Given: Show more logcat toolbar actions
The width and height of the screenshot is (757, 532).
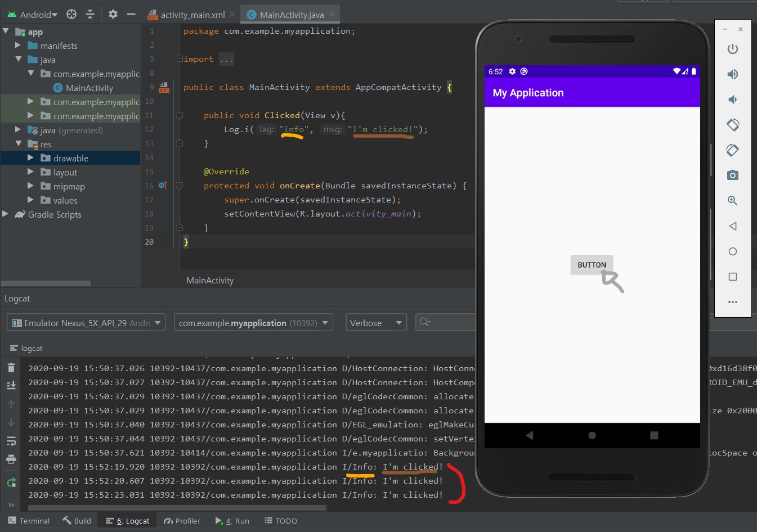Looking at the screenshot, I should point(11,504).
